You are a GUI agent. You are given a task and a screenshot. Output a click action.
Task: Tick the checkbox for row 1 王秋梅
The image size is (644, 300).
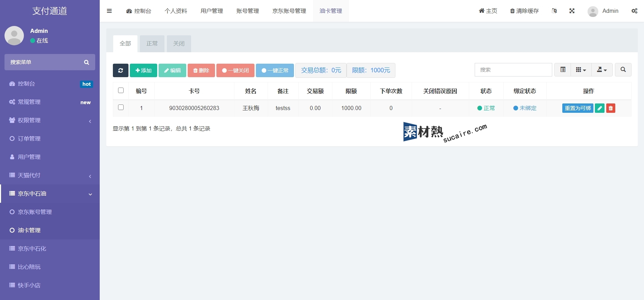pyautogui.click(x=121, y=107)
